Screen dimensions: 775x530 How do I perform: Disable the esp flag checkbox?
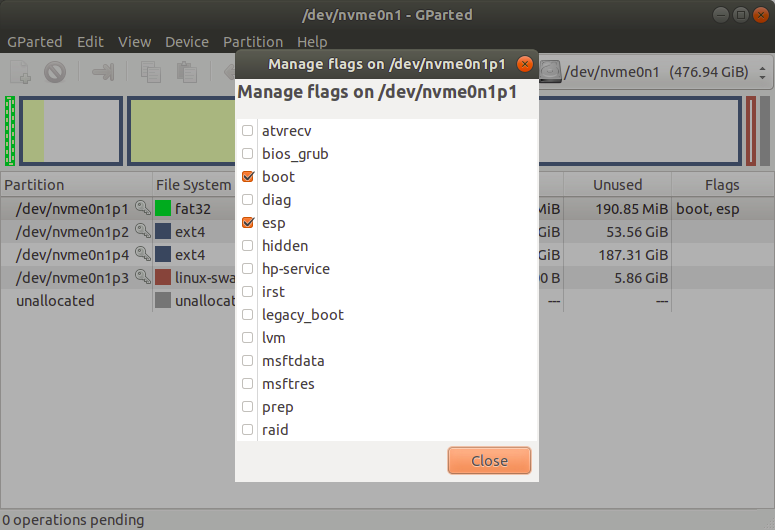click(248, 223)
